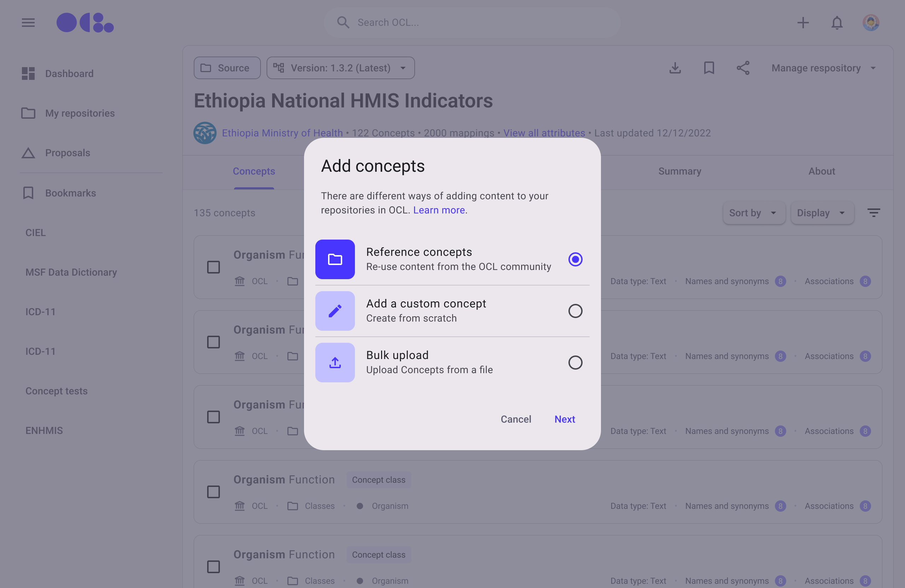This screenshot has height=588, width=905.
Task: Select the Bulk upload radio button
Action: (x=575, y=362)
